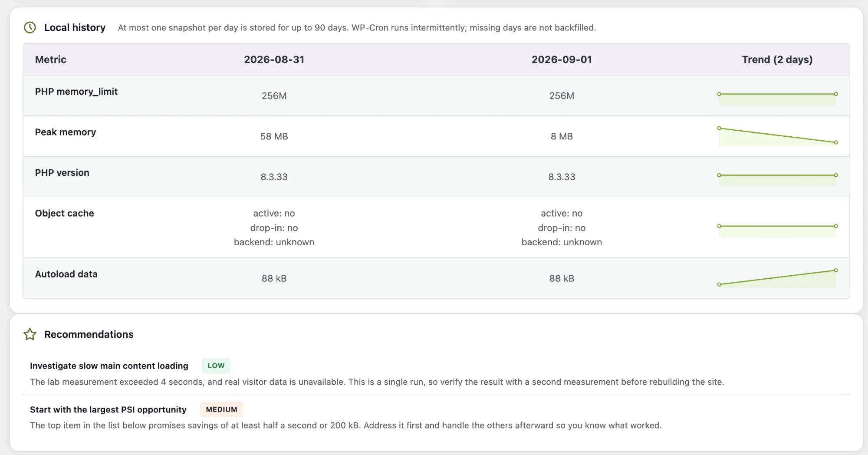
Task: Select 'Start with the largest PSI opportunity' title
Action: tap(108, 409)
